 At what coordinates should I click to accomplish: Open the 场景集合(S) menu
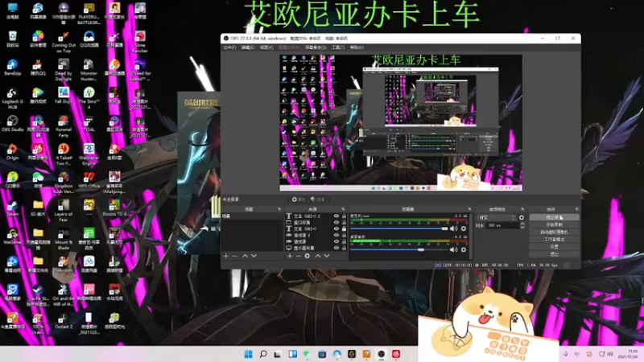[x=316, y=47]
